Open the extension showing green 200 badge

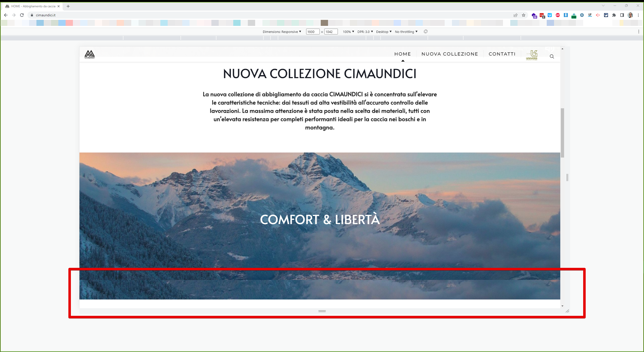[574, 16]
